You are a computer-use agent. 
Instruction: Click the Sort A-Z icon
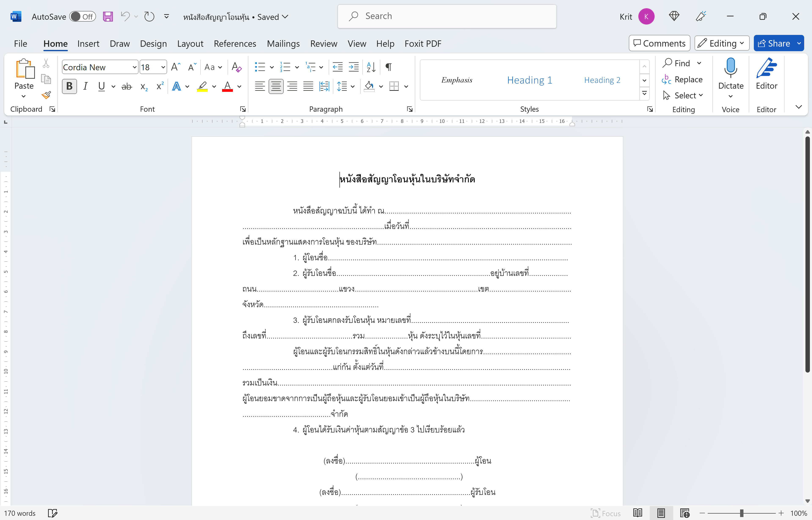click(x=371, y=67)
